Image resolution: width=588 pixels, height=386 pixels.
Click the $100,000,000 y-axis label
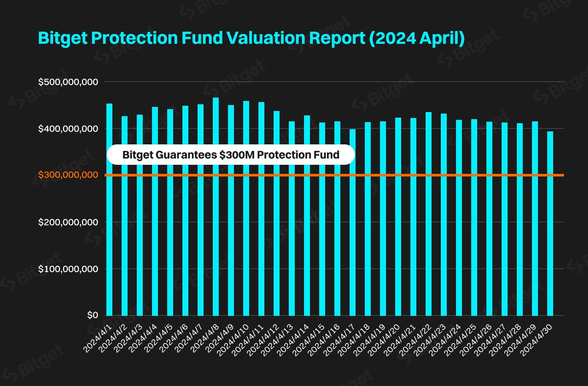pyautogui.click(x=68, y=269)
